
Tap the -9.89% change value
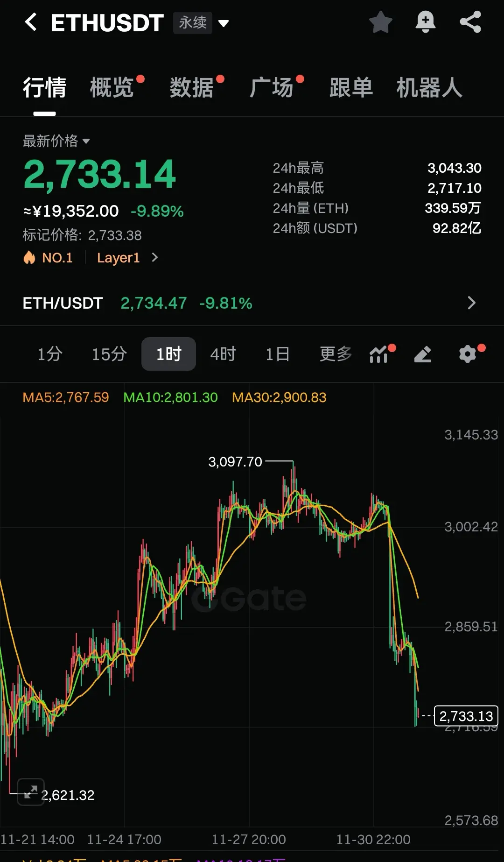[x=157, y=211]
